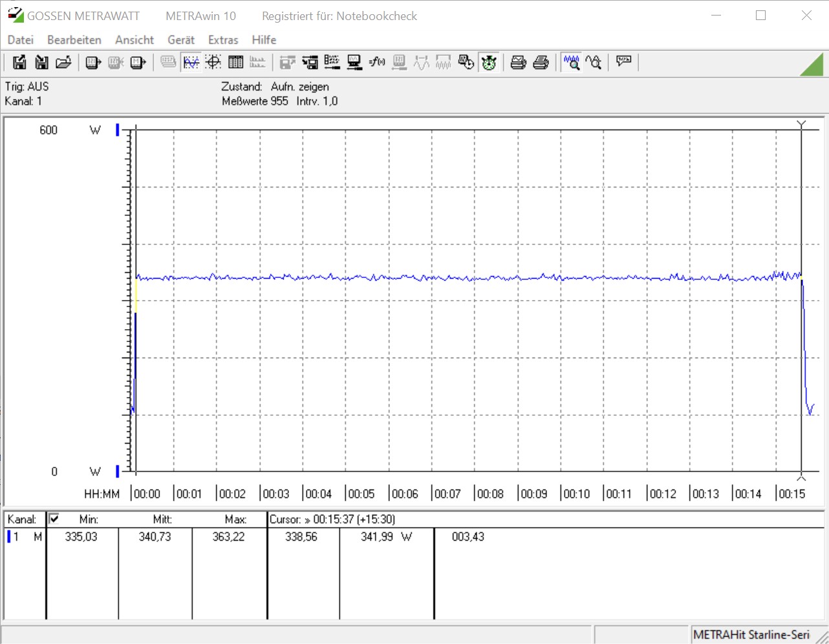Open the channel settings list icon
Screen dimensions: 829x644
[x=332, y=62]
